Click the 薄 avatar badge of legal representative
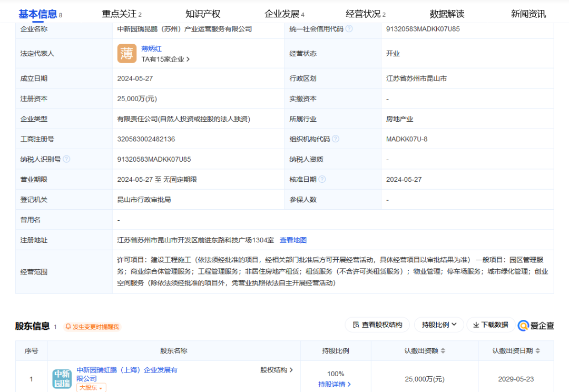Screen dimensions: 569x392 127,53
